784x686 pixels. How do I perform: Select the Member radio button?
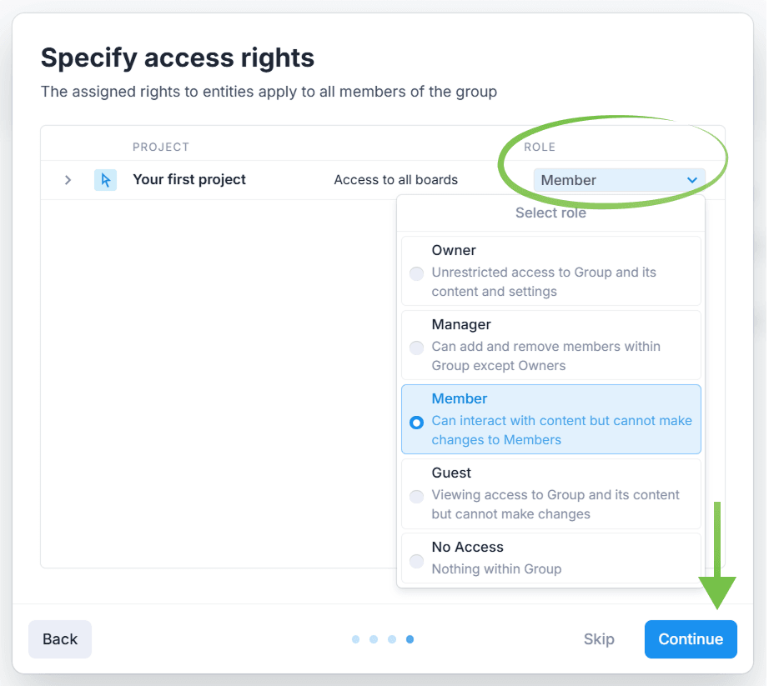tap(416, 423)
